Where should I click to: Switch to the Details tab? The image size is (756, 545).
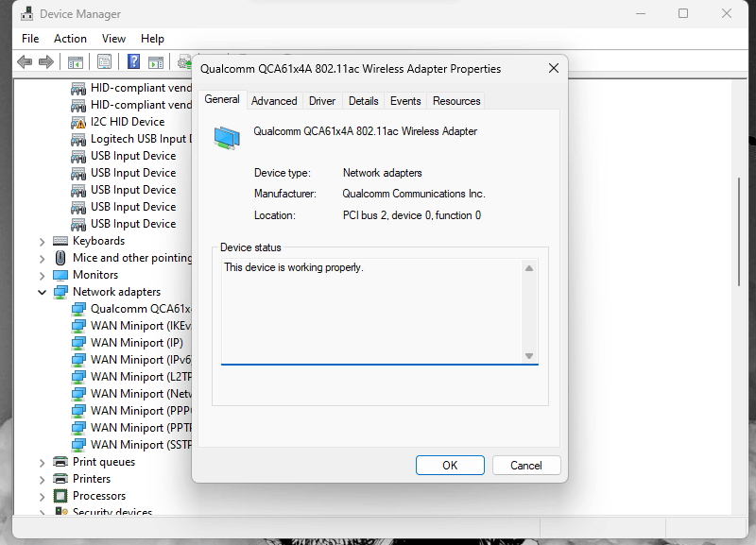click(363, 101)
